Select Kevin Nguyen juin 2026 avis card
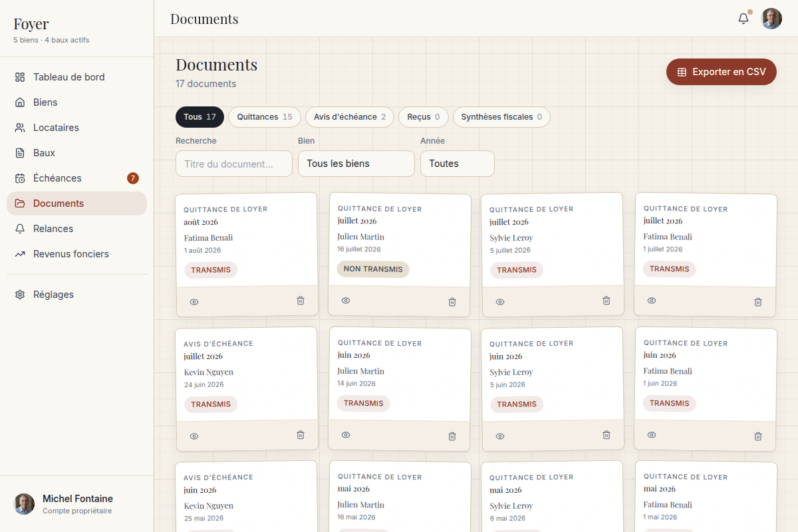The height and width of the screenshot is (532, 798). point(246,496)
